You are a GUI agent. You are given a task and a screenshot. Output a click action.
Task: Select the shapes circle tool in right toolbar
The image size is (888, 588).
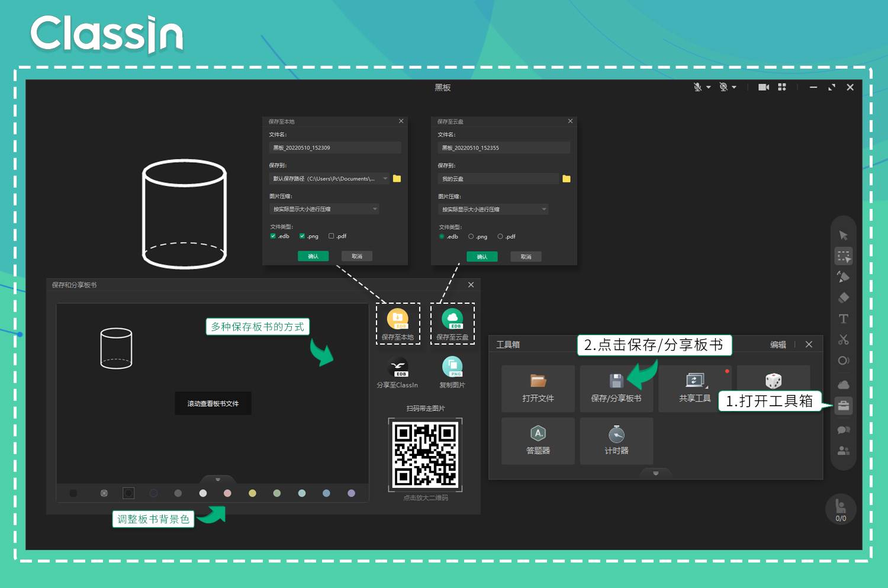(x=844, y=360)
